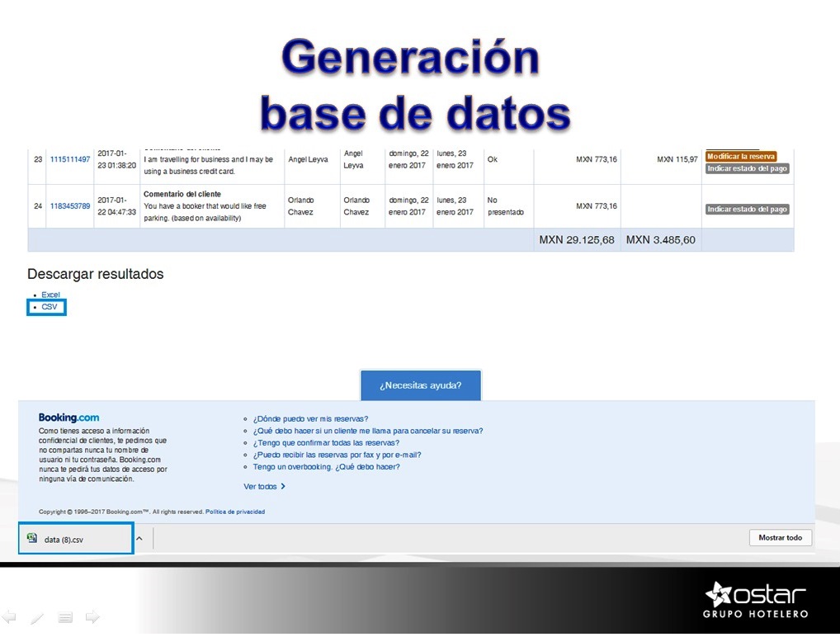This screenshot has height=637, width=840.
Task: Click the Booking.com logo
Action: click(x=68, y=418)
